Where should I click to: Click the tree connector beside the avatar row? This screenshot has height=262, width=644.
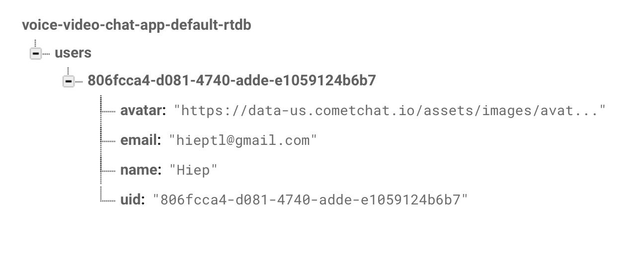tap(108, 111)
